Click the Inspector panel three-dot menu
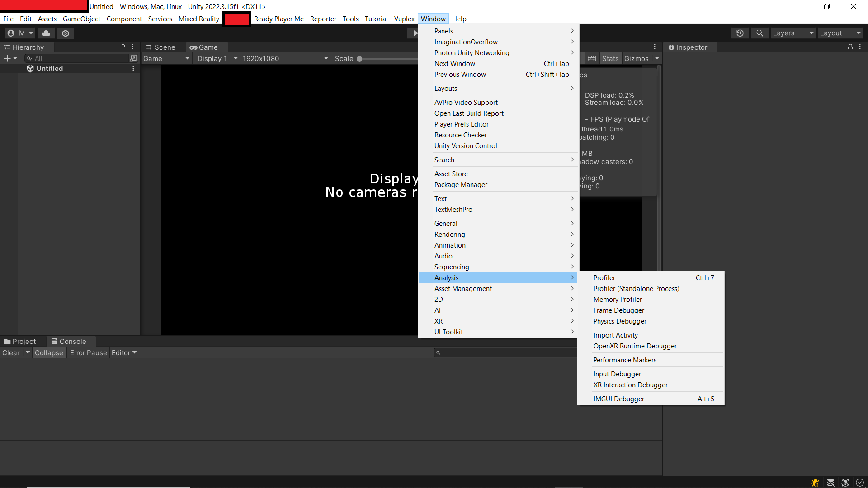Screen dimensions: 868x488 tap(860, 47)
